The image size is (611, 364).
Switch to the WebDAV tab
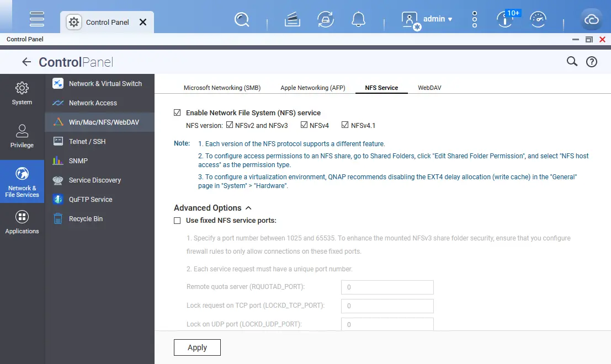point(429,88)
